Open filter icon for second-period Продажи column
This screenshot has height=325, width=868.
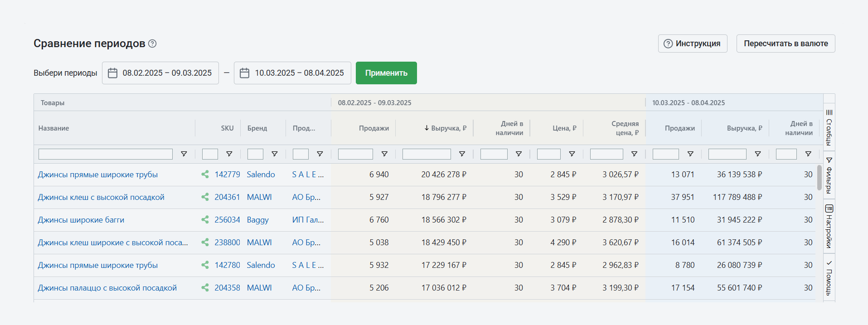[690, 154]
